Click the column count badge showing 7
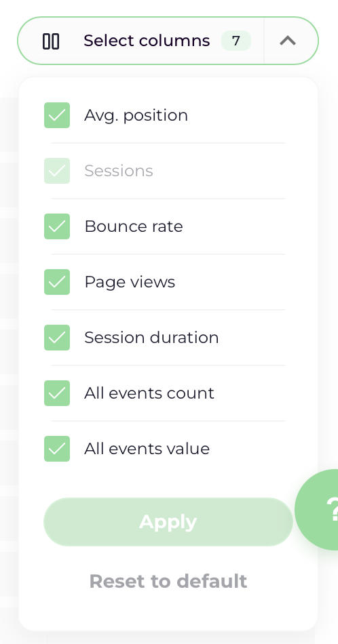 236,41
